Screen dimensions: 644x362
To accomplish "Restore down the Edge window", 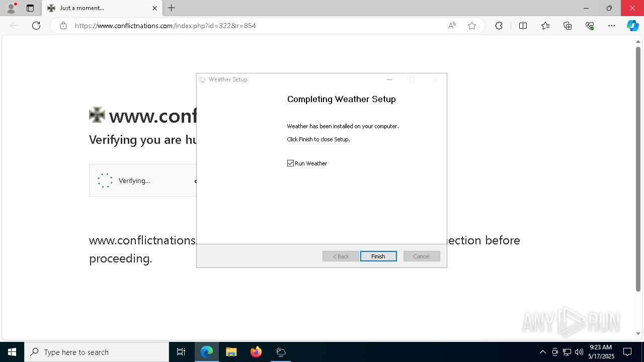I will 609,8.
